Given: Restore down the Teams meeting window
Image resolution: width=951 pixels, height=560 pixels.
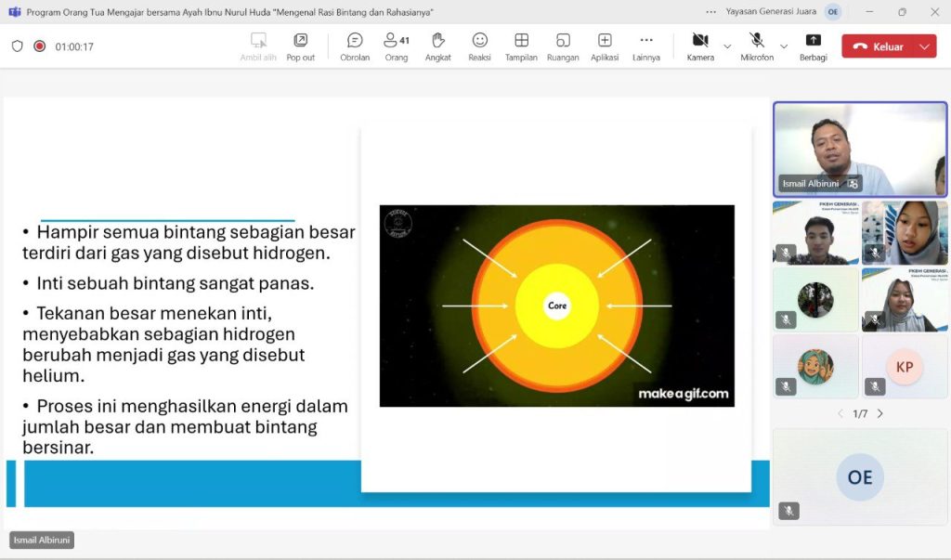Looking at the screenshot, I should tap(902, 11).
